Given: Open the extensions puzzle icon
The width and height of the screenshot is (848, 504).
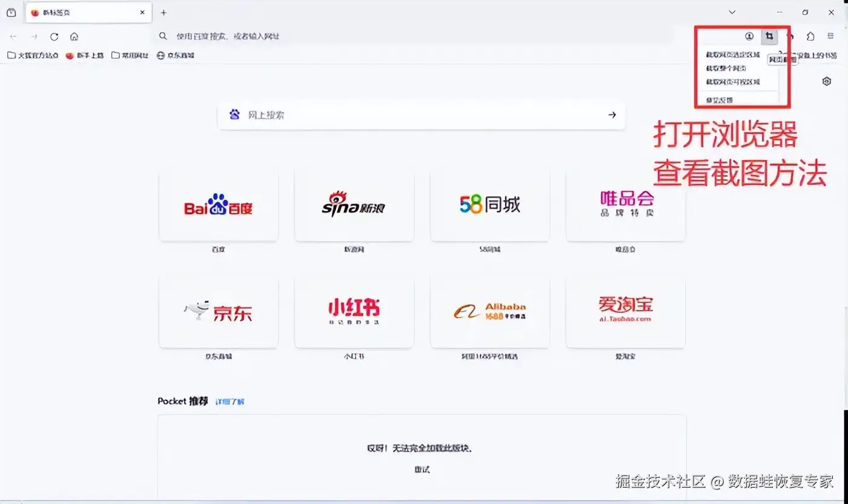Looking at the screenshot, I should pos(810,36).
